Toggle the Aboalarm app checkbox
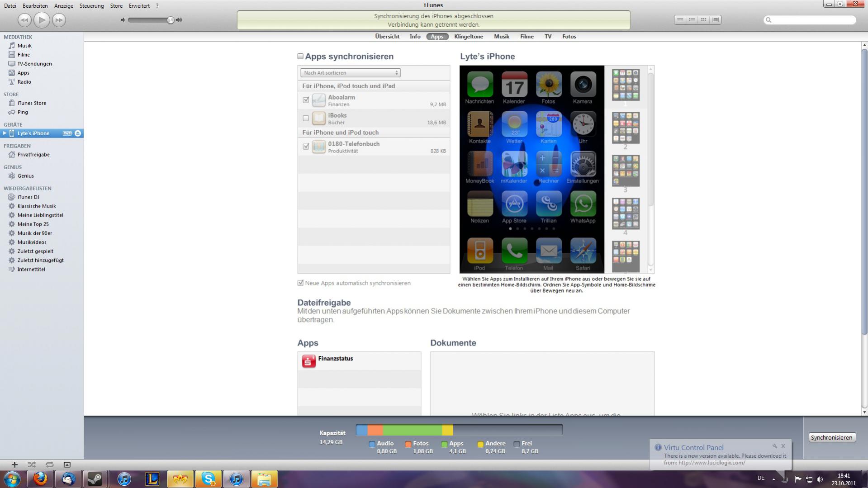 [x=306, y=100]
